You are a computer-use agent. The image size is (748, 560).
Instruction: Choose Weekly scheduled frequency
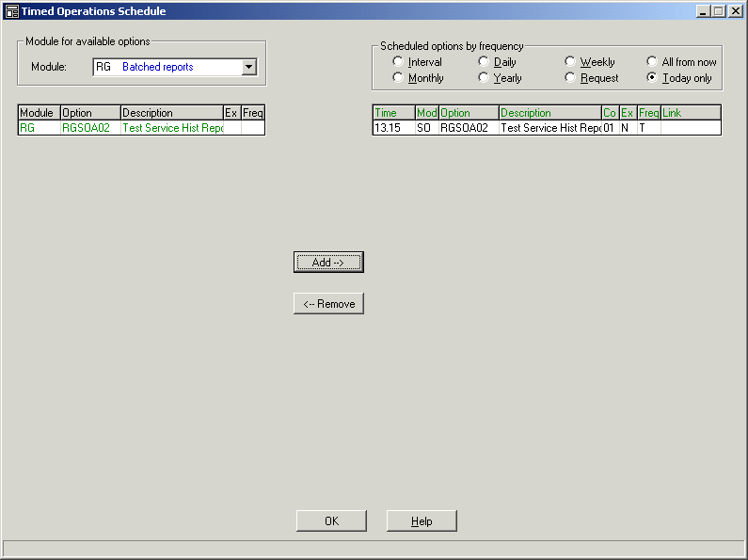coord(571,62)
